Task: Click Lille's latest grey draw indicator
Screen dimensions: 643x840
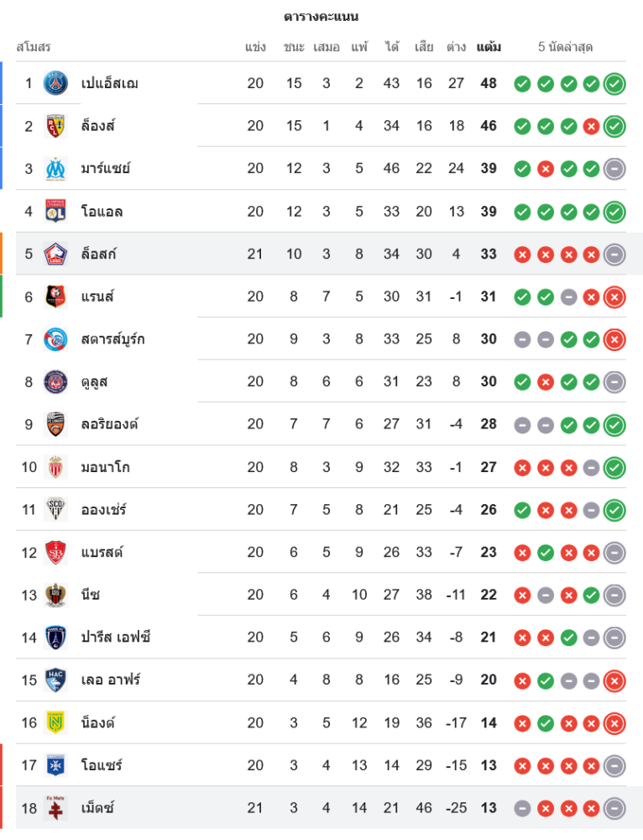Action: (614, 254)
